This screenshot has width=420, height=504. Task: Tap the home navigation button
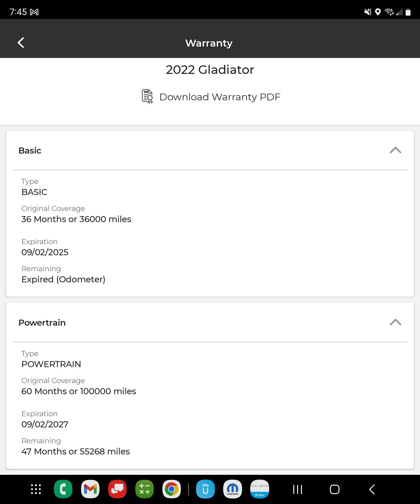click(x=334, y=489)
